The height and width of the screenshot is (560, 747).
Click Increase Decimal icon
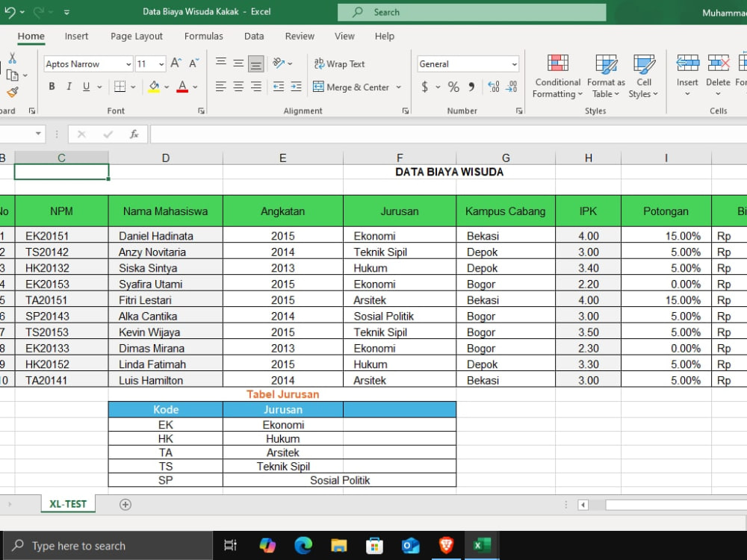click(x=494, y=87)
